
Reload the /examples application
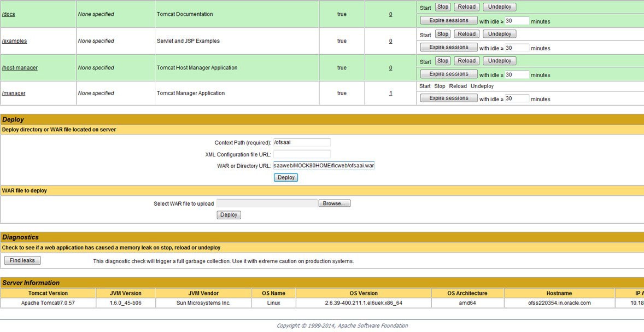point(466,33)
